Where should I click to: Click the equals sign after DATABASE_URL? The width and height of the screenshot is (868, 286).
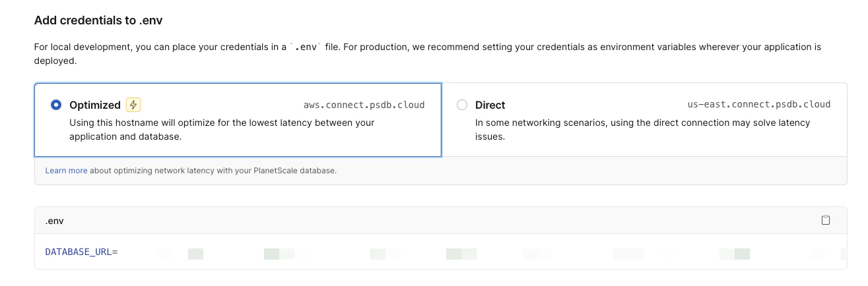tap(115, 252)
